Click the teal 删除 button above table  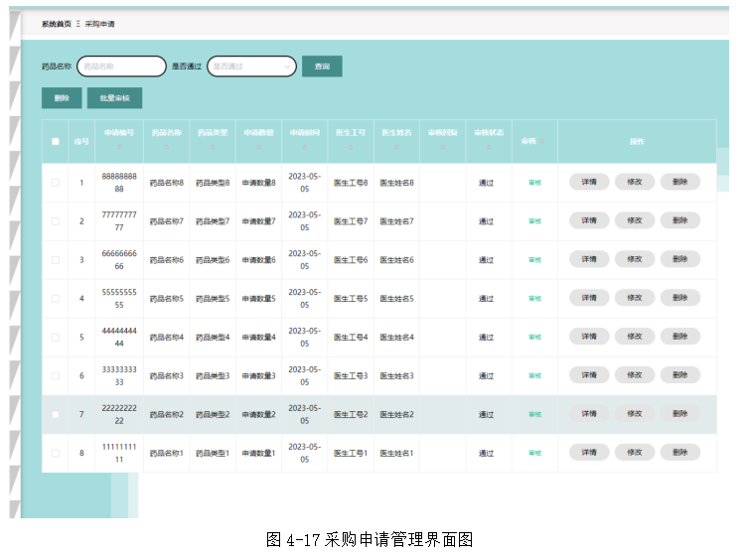pyautogui.click(x=62, y=98)
